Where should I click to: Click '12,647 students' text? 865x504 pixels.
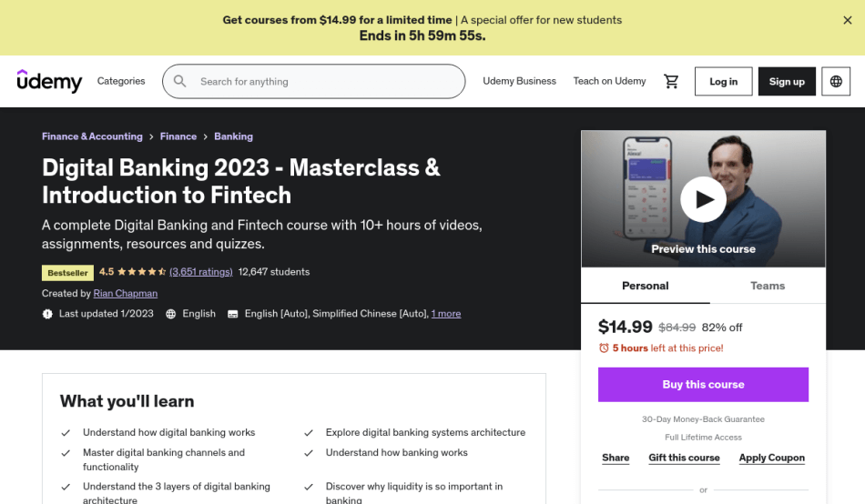click(274, 272)
